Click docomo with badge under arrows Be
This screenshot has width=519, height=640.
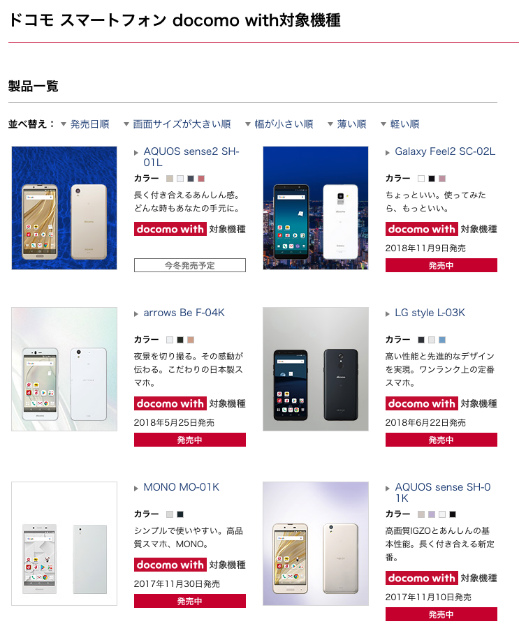coord(170,403)
